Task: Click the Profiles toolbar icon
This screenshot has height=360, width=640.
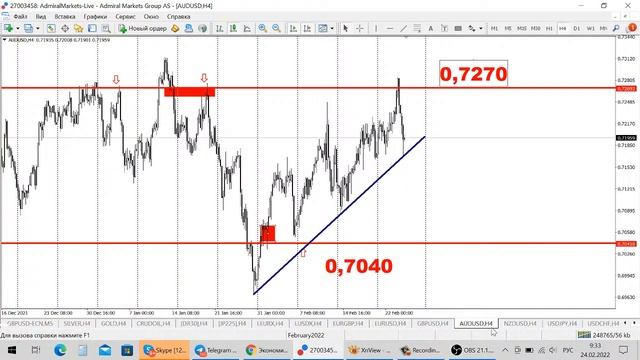Action: pyautogui.click(x=28, y=28)
